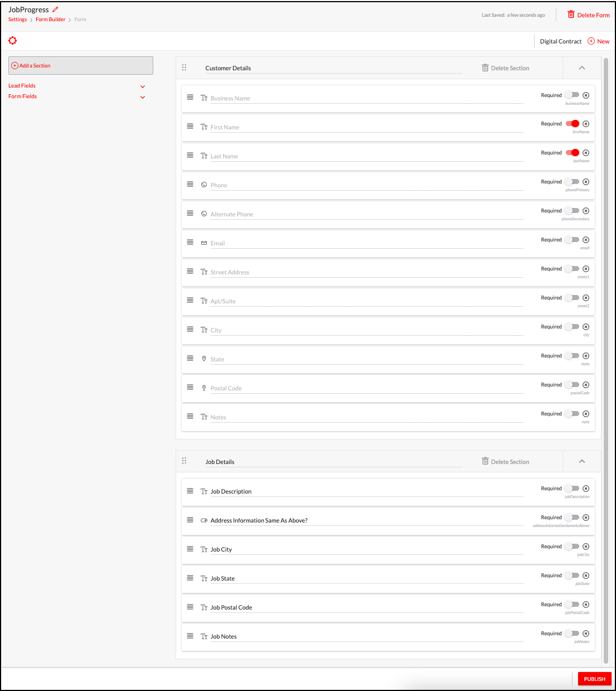Click the Last Saved status text
The image size is (616, 691).
[513, 15]
